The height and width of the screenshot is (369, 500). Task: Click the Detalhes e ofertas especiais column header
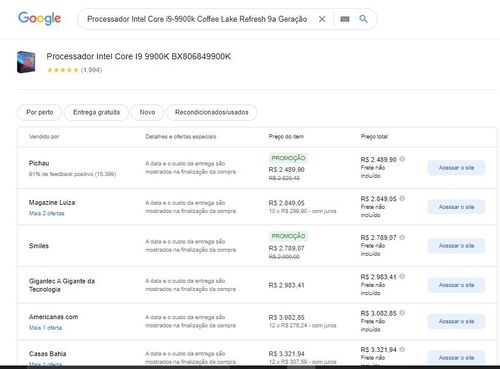[181, 137]
